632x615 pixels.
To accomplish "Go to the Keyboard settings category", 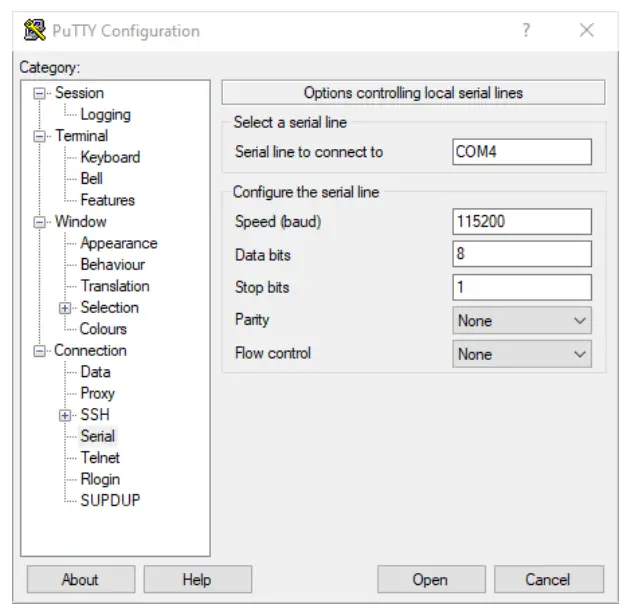I will tap(110, 157).
